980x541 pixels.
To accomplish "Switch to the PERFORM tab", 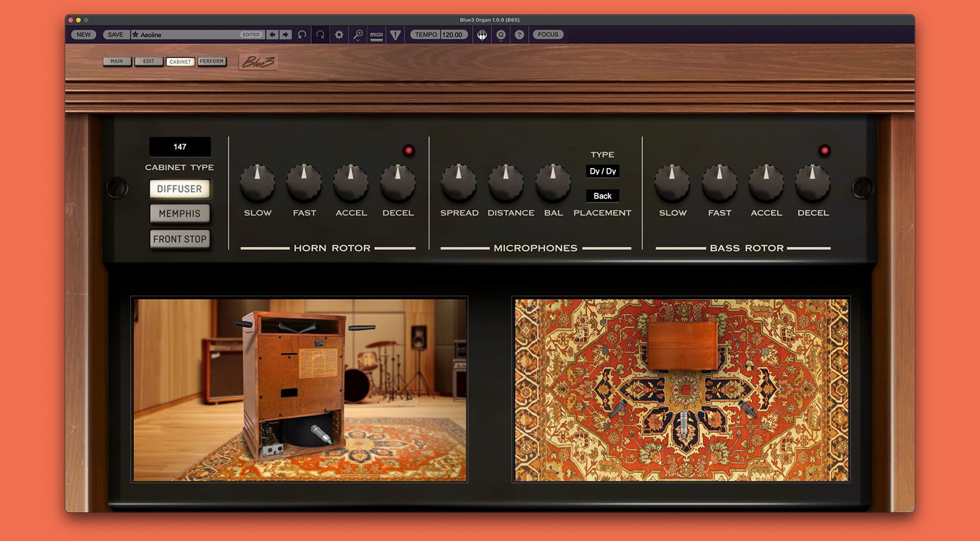I will 212,61.
